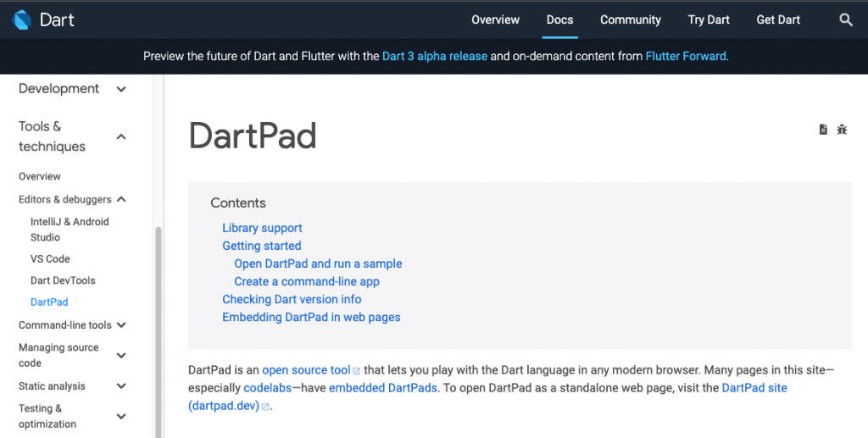Open the Dart 3 alpha release link
The height and width of the screenshot is (438, 868).
click(435, 56)
